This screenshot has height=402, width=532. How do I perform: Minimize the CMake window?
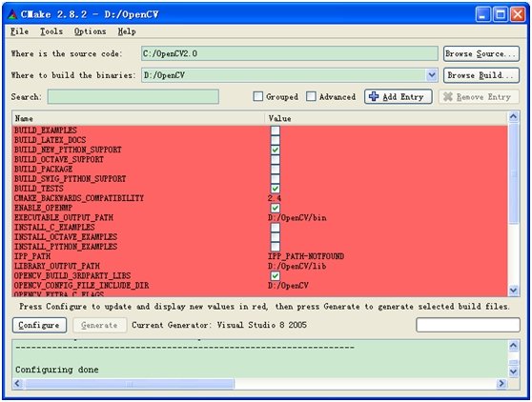tap(482, 14)
